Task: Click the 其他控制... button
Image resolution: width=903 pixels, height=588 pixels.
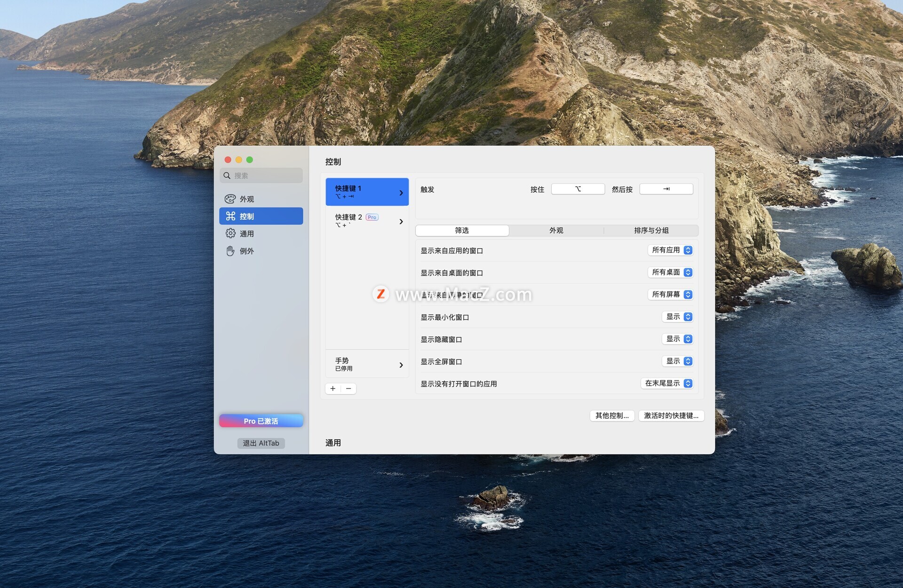Action: click(x=612, y=415)
